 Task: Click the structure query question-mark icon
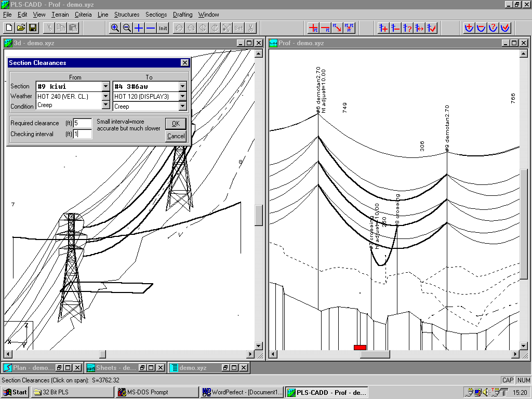[x=407, y=28]
